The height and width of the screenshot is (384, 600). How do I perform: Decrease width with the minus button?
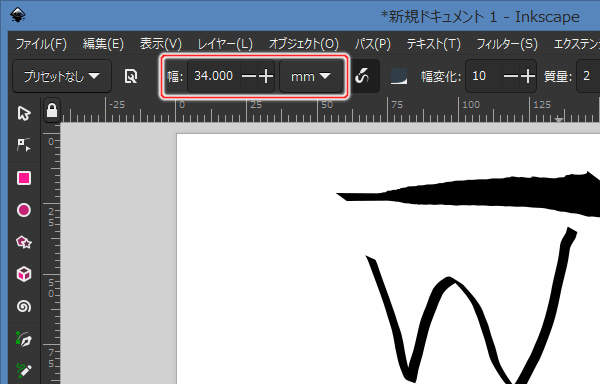coord(249,76)
